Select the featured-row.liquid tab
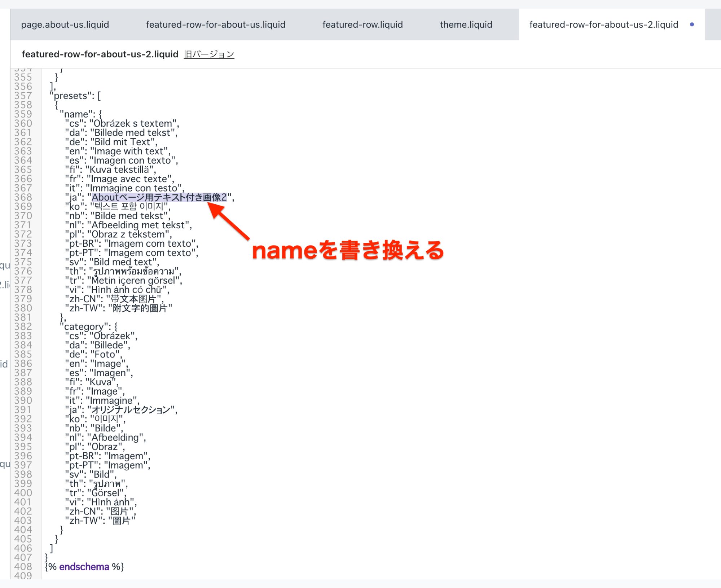Viewport: 721px width, 588px height. click(362, 25)
